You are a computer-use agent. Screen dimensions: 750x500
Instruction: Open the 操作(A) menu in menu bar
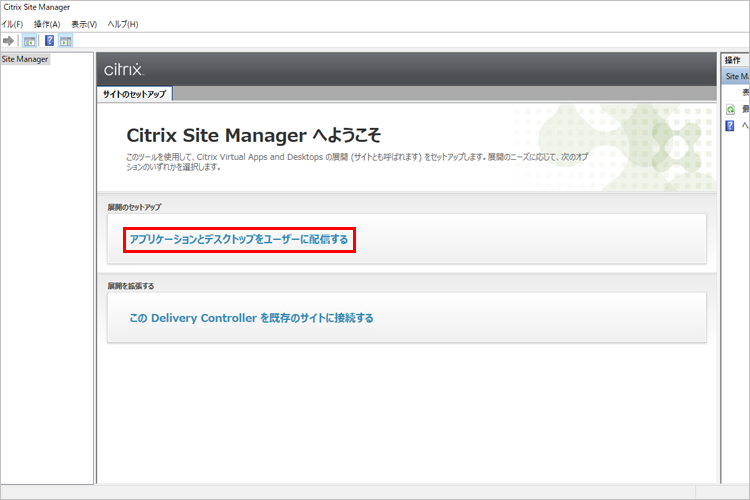point(47,24)
